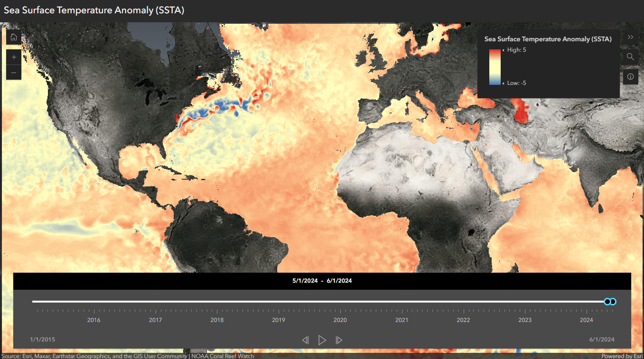The width and height of the screenshot is (644, 359).
Task: Click the 5/1/2024 – 6/1/2024 date range label
Action: (322, 281)
